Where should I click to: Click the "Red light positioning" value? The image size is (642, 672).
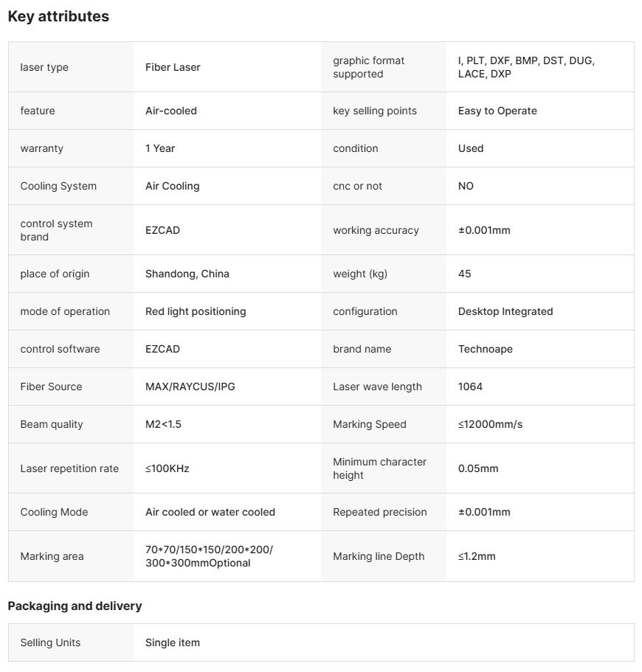[196, 311]
